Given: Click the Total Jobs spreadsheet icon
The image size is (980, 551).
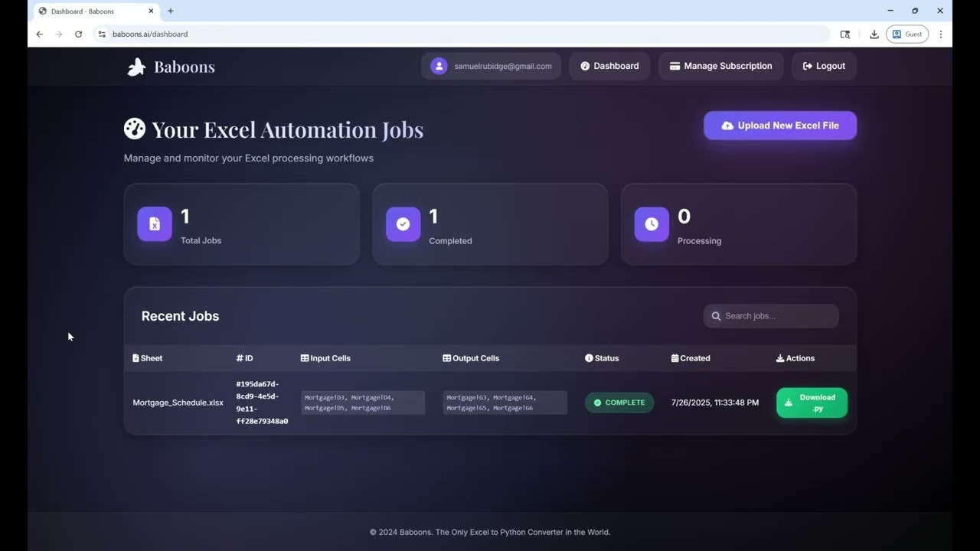Looking at the screenshot, I should click(155, 224).
